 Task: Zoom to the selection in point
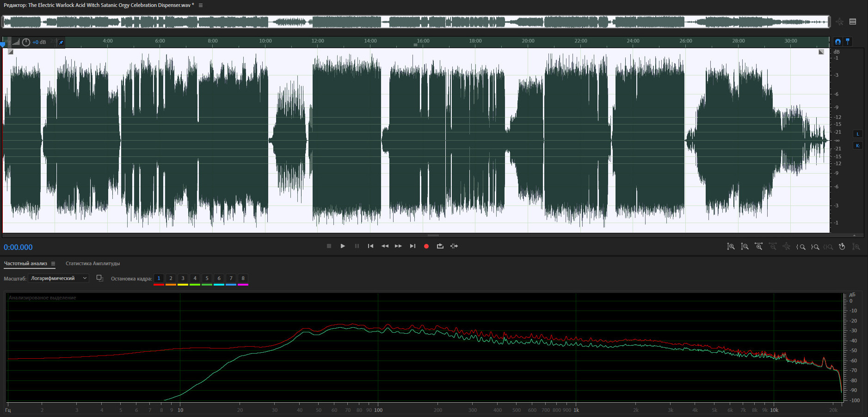click(x=800, y=247)
